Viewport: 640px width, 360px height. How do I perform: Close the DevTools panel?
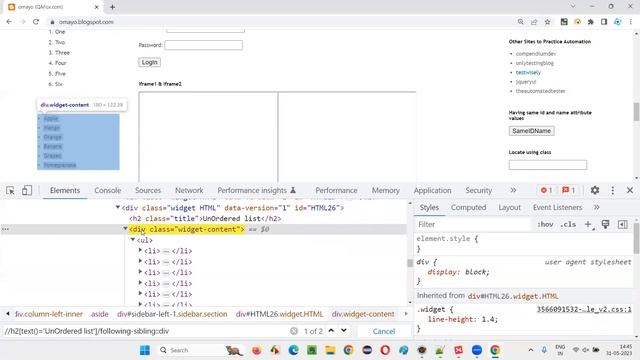pos(630,190)
